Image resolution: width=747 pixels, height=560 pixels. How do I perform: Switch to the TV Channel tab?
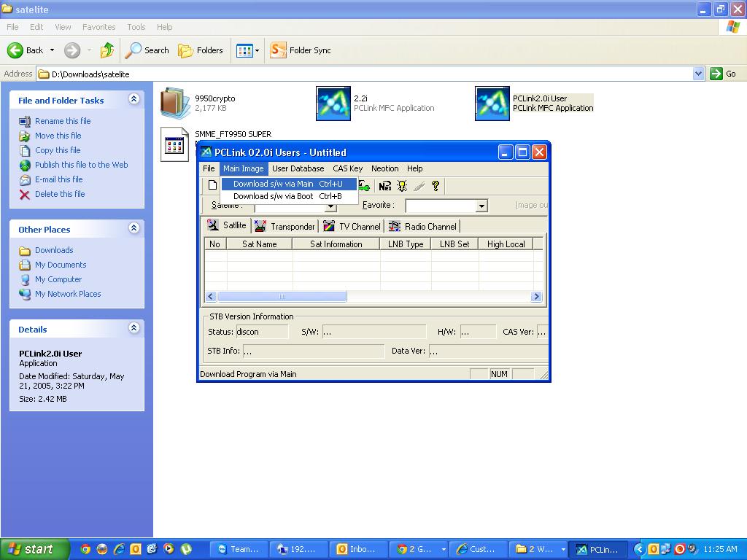coord(352,227)
